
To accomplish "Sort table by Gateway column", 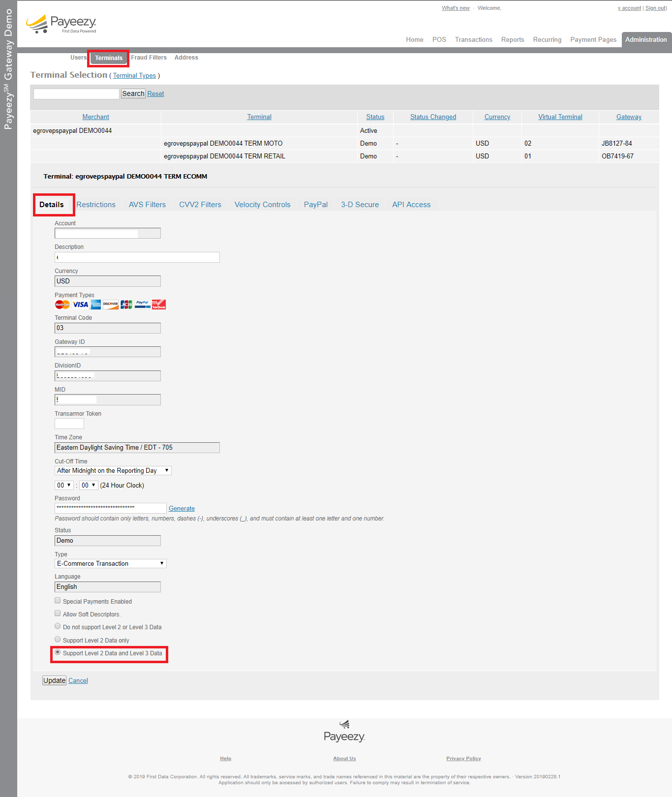I will (629, 117).
